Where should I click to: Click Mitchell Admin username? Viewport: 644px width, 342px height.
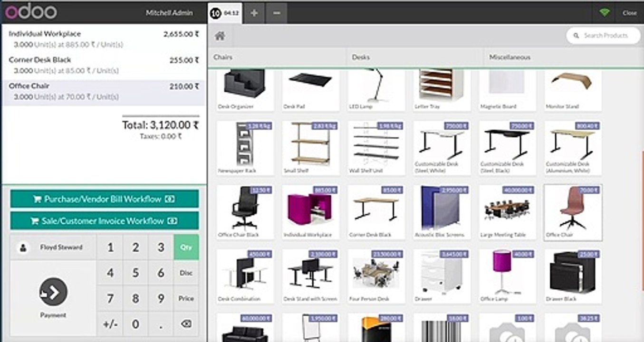169,13
